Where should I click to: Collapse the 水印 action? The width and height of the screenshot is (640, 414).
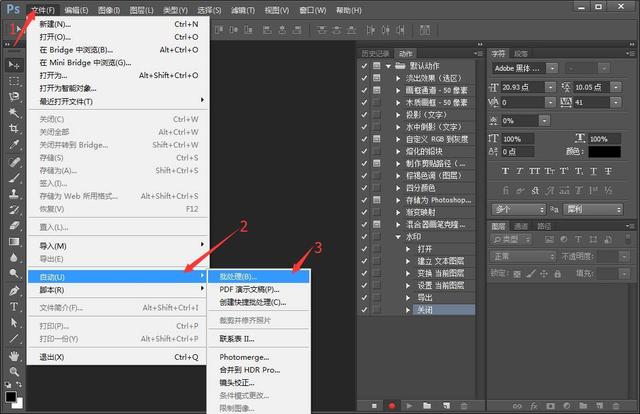pyautogui.click(x=398, y=237)
